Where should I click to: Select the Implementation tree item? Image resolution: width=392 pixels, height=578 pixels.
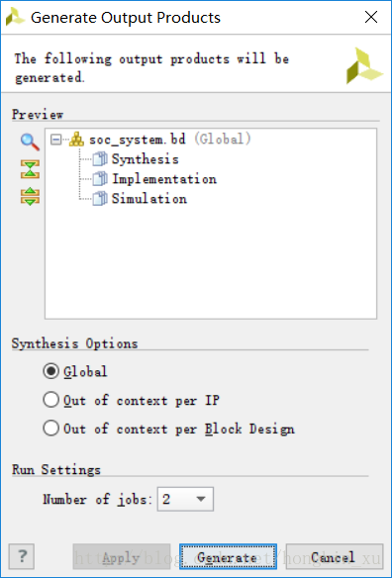164,179
